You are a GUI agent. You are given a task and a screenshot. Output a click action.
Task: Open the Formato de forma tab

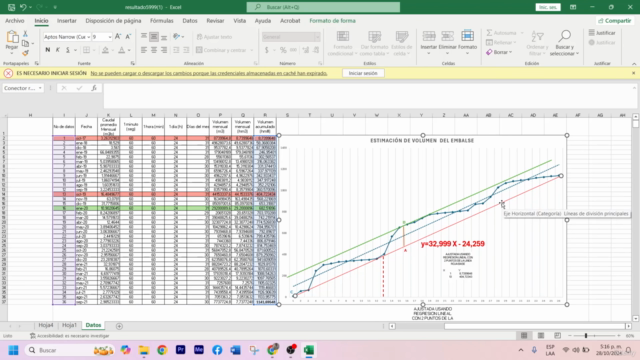click(332, 21)
